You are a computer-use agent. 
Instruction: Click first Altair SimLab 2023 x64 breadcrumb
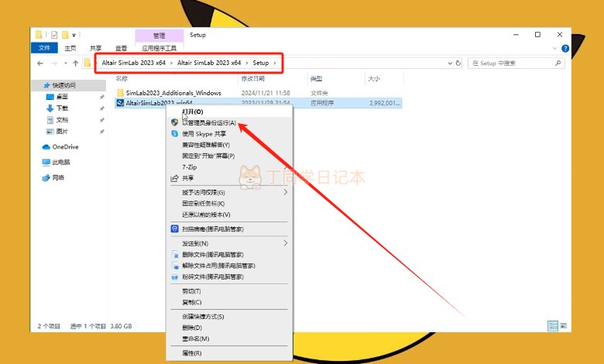[134, 63]
